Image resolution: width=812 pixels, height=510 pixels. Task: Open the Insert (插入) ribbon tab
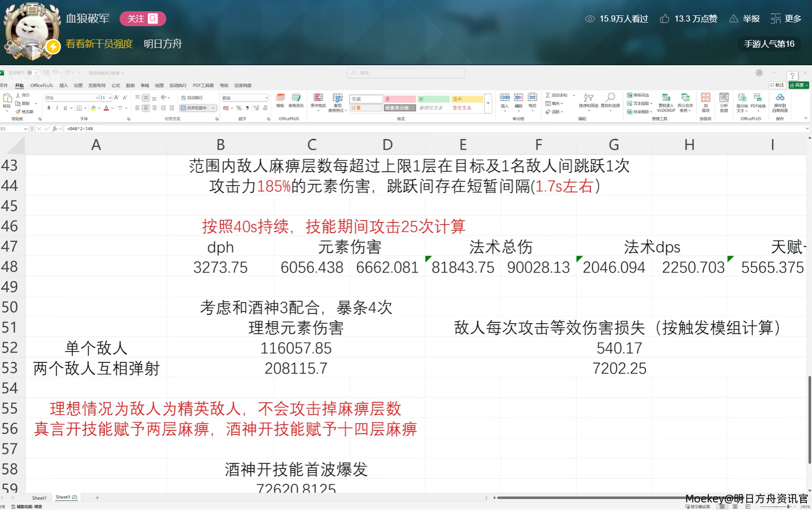64,86
